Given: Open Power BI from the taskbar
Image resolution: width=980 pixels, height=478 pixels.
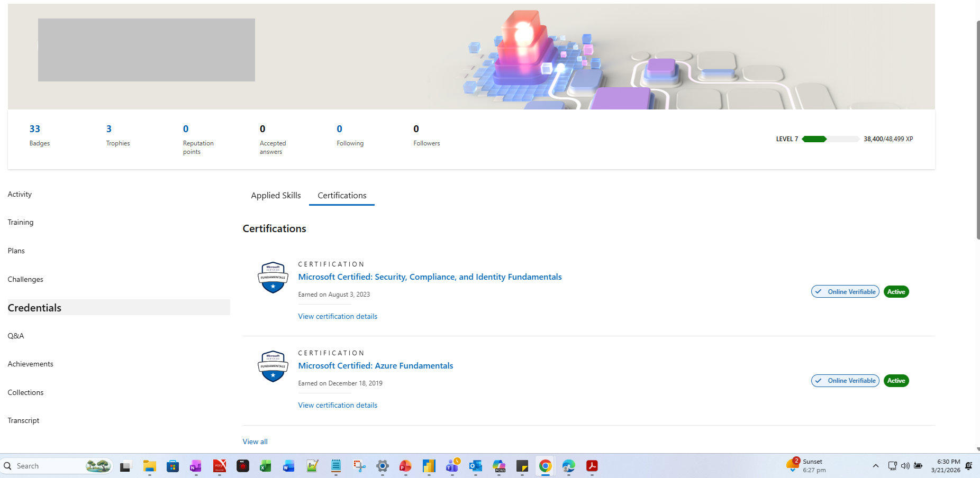Looking at the screenshot, I should 429,466.
